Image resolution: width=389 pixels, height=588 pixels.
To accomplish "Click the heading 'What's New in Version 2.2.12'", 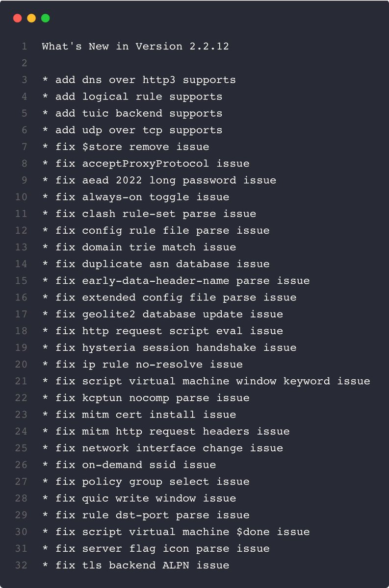I will pos(135,47).
